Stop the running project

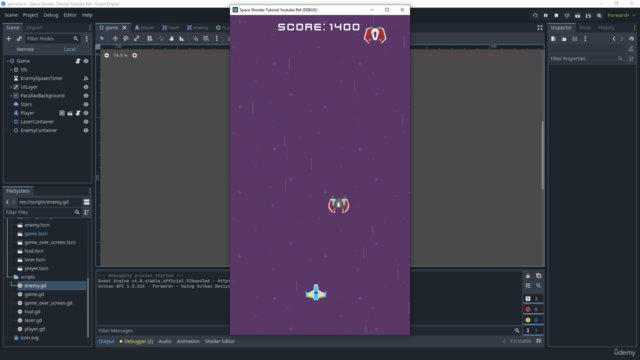(x=556, y=16)
